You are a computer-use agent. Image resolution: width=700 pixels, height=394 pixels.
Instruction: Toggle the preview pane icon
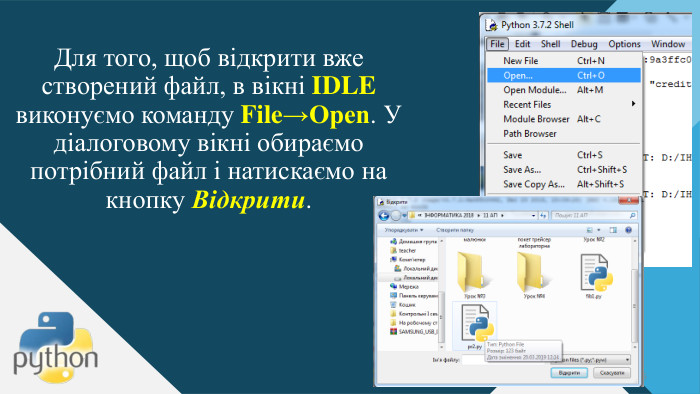[613, 230]
